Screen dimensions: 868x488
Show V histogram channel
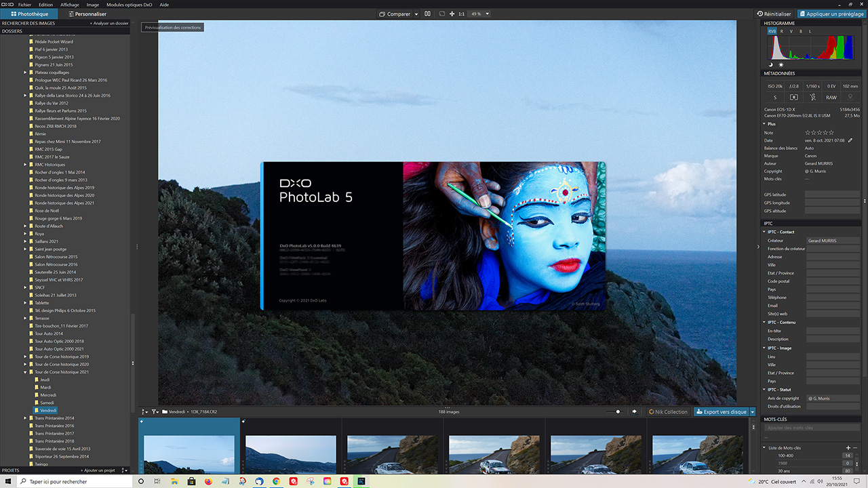click(x=791, y=31)
